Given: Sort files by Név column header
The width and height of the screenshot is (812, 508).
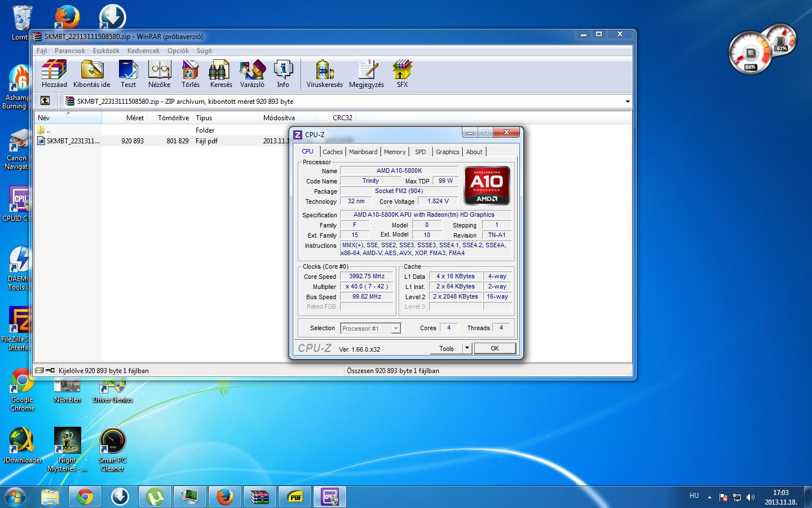Looking at the screenshot, I should (x=68, y=117).
